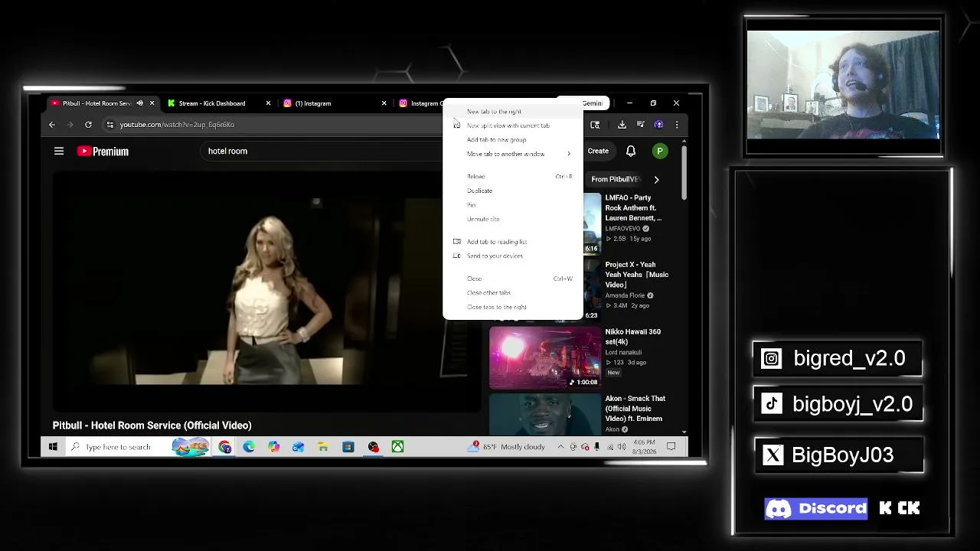This screenshot has height=551, width=980.
Task: Launch Chrome from the taskbar
Action: click(x=224, y=447)
